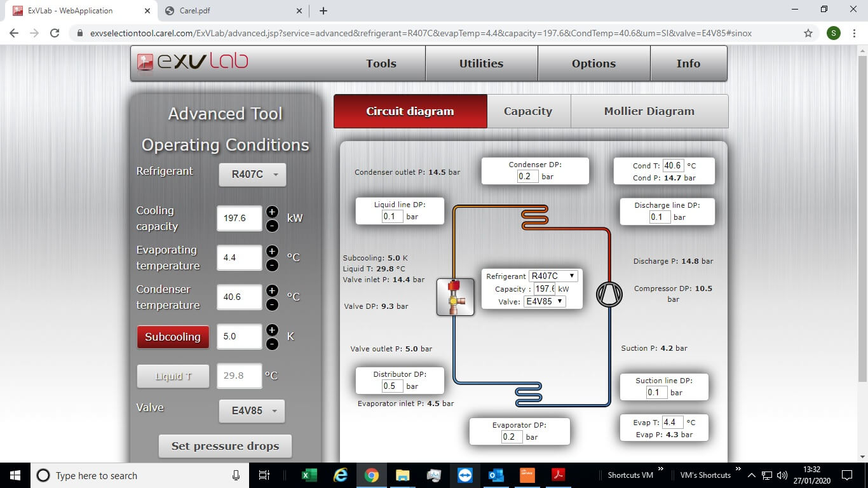
Task: Open Adobe Acrobat from the taskbar
Action: point(559,475)
